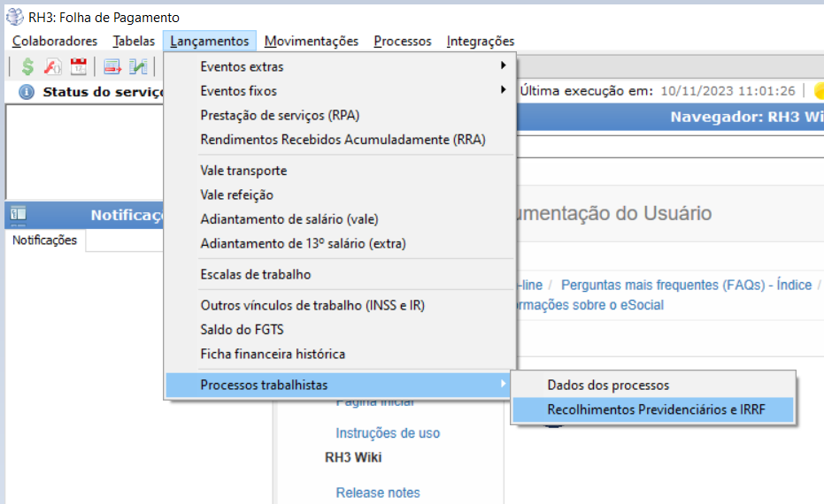Open the Integrações menu

point(480,41)
